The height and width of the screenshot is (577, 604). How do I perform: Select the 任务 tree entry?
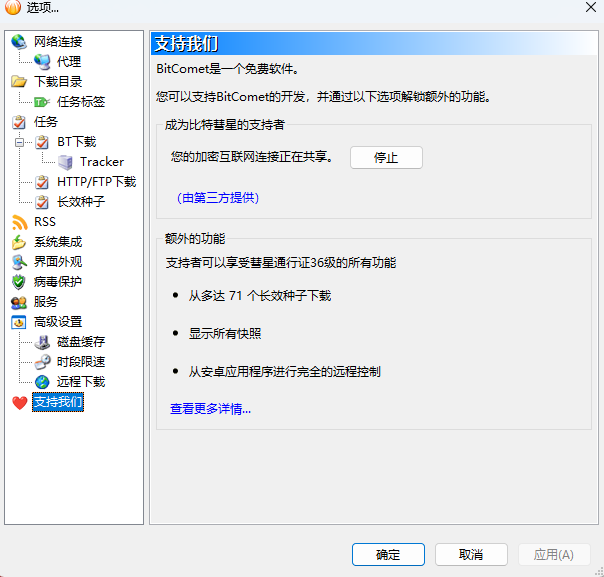point(46,122)
